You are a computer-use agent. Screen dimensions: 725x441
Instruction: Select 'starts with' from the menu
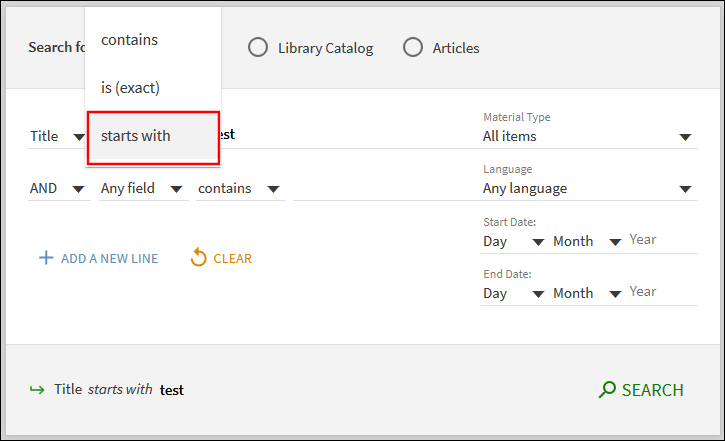pos(136,136)
